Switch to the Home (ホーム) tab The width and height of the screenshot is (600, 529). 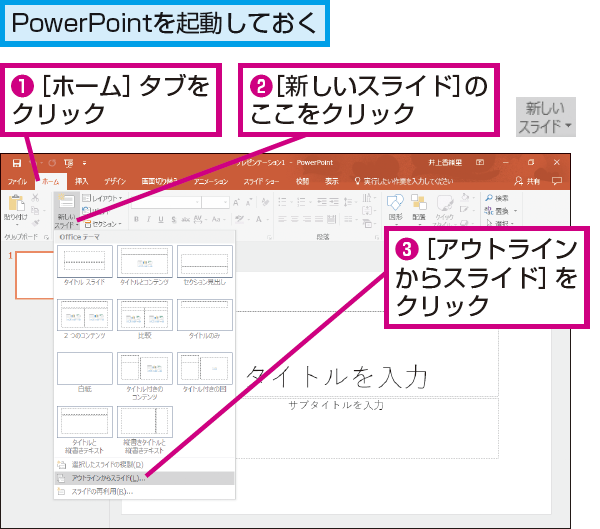[51, 181]
